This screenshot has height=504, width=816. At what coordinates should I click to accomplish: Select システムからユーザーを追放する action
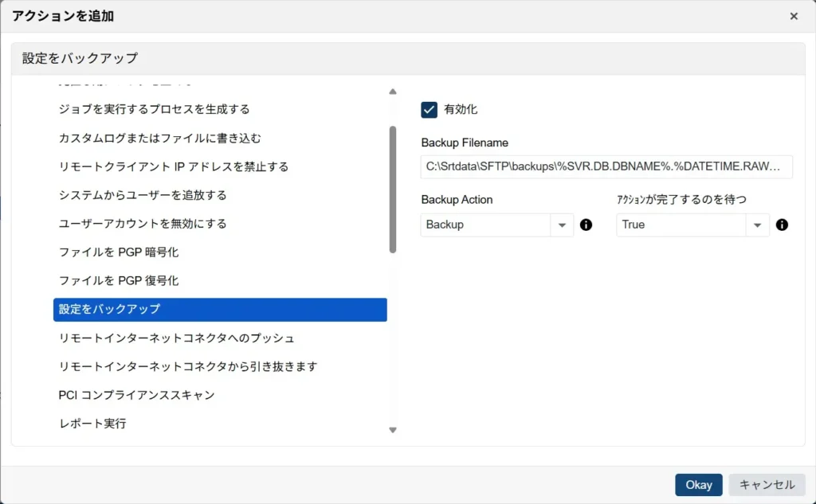[143, 195]
